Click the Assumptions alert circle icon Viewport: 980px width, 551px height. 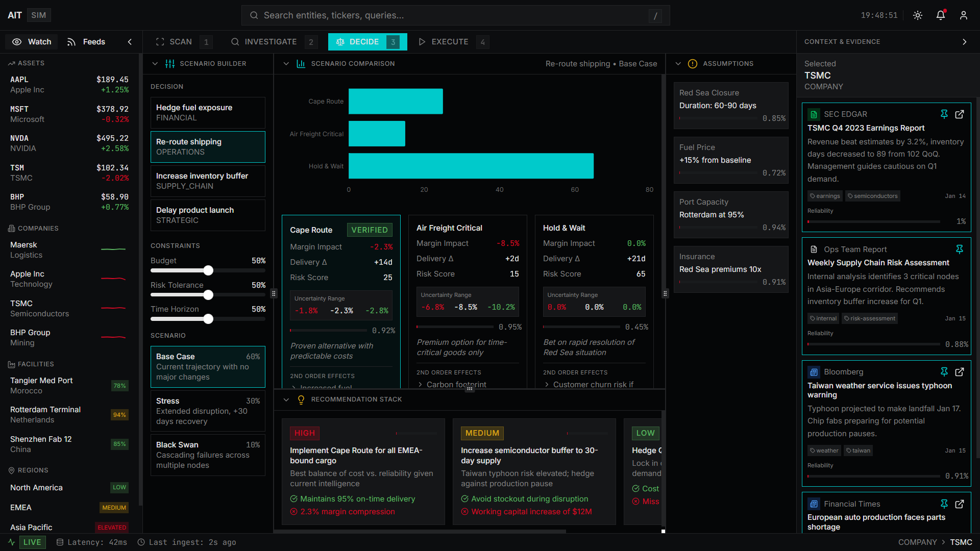point(693,64)
